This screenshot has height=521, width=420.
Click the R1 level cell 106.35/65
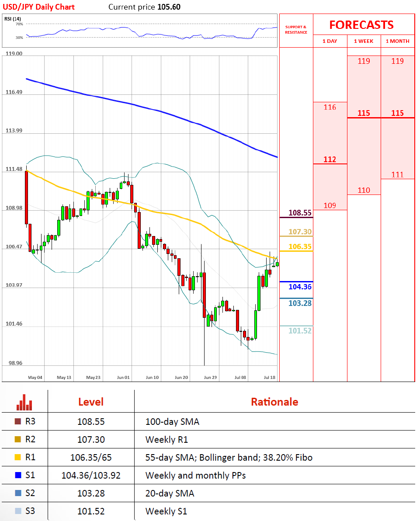(x=91, y=458)
